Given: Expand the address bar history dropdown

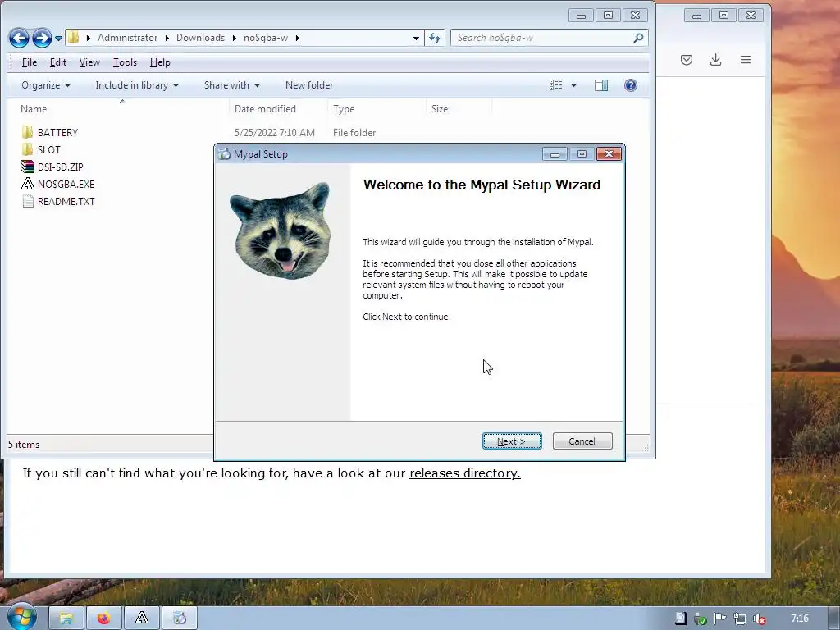Looking at the screenshot, I should (416, 38).
